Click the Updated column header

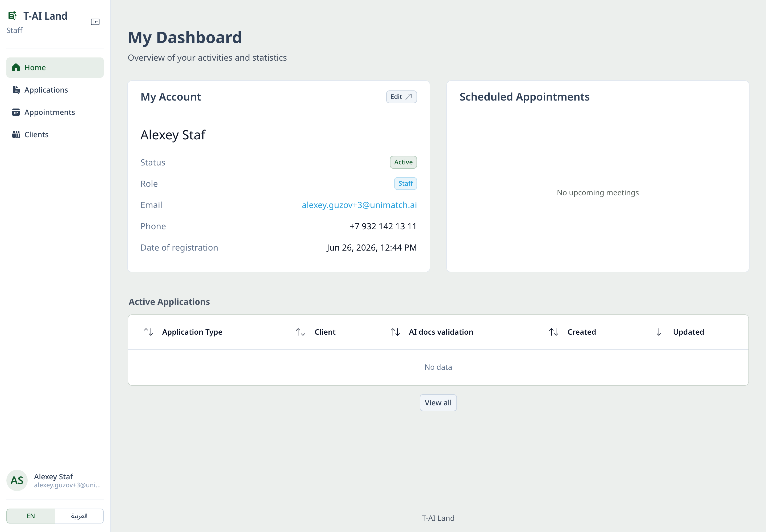click(688, 332)
